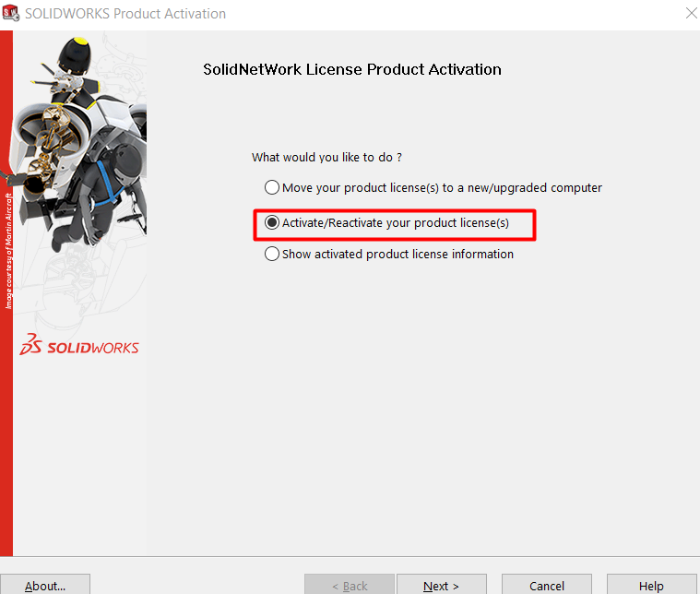Click the SolidNetWork License Product Activation heading
Viewport: 700px width, 594px height.
[x=352, y=69]
